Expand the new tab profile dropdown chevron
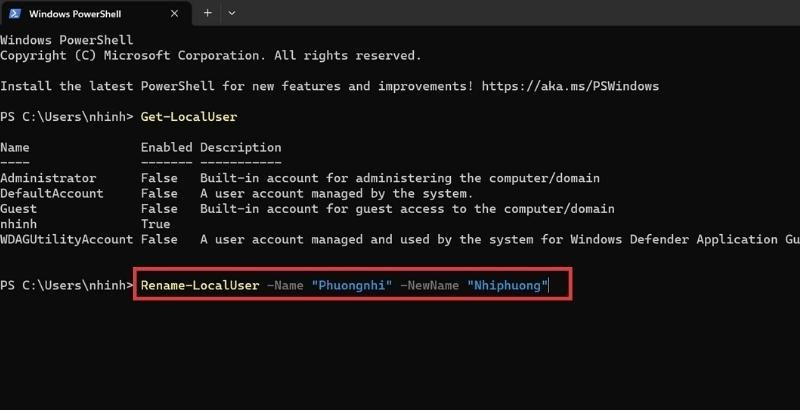800x410 pixels. [x=232, y=13]
